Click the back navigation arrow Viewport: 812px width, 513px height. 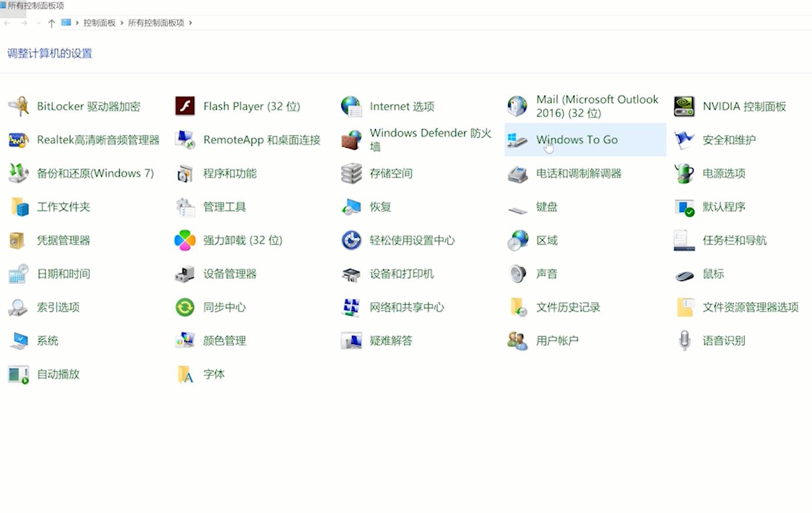tap(6, 23)
